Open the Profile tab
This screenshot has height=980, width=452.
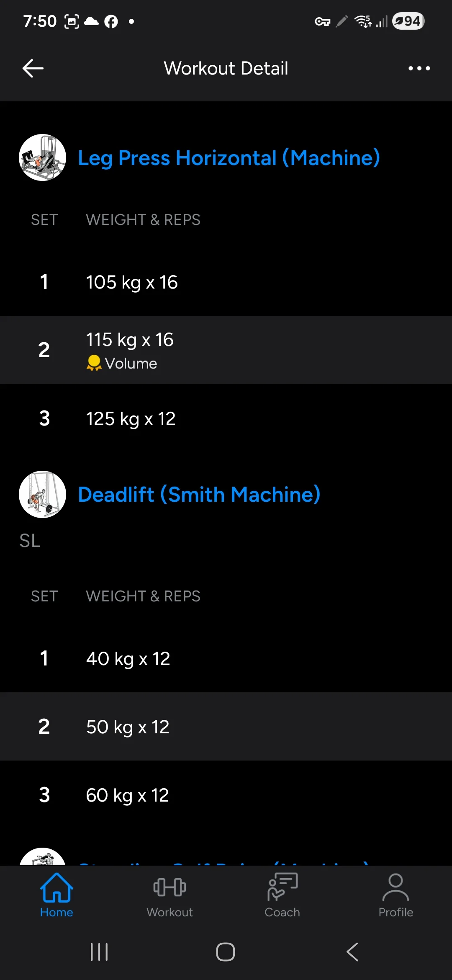[395, 895]
